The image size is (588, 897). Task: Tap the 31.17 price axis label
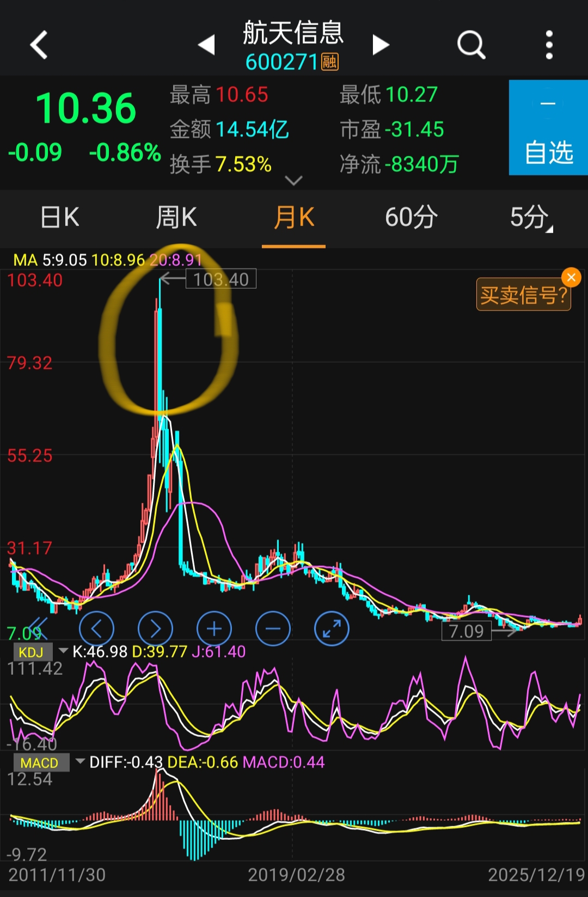[x=30, y=548]
